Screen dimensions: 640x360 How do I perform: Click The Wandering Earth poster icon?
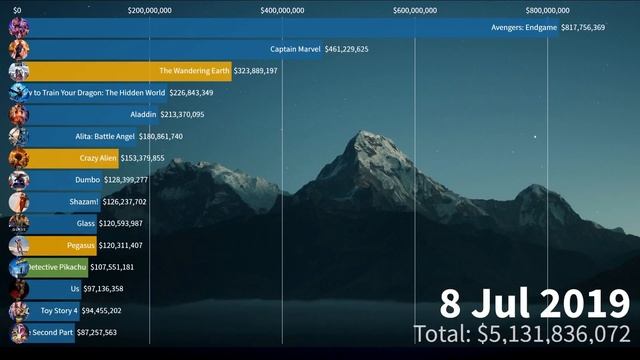19,71
